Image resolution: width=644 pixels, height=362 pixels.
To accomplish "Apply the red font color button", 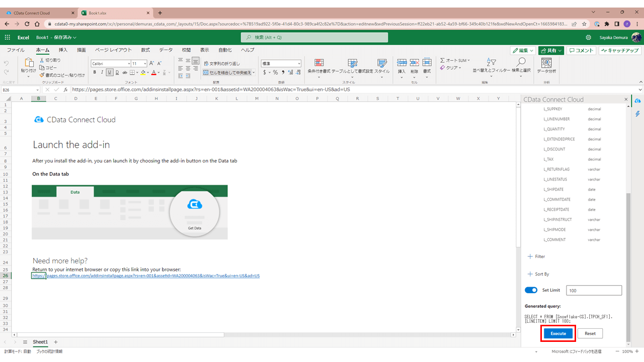I will (153, 72).
